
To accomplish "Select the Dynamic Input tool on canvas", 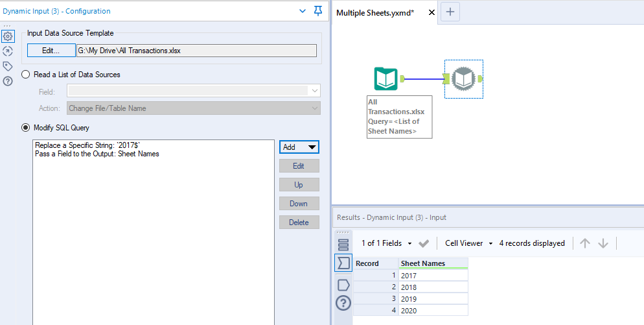I will (464, 79).
